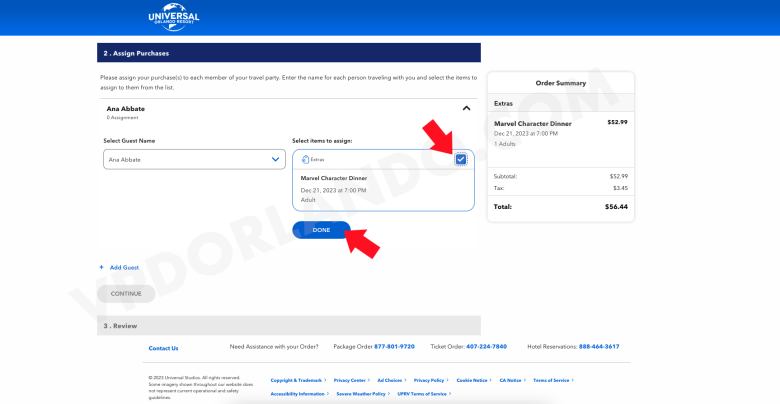This screenshot has height=404, width=780.
Task: Open the Select Guest Name dropdown
Action: click(195, 160)
